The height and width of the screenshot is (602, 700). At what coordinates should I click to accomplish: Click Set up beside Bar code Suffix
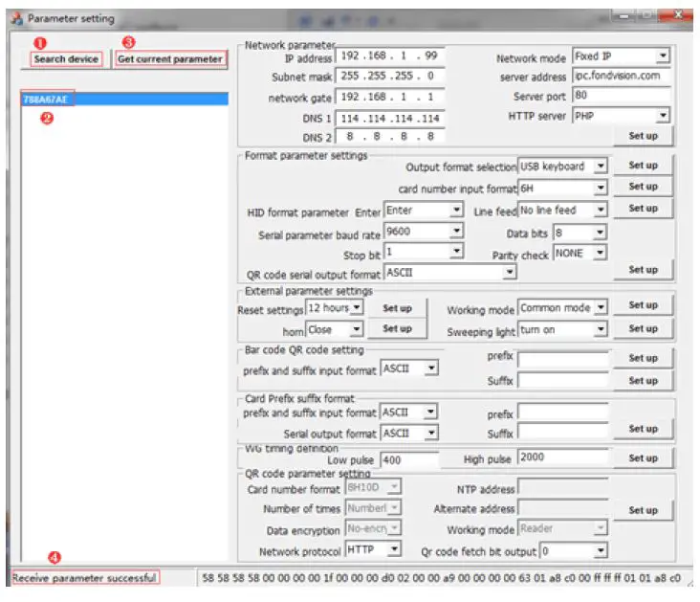tap(643, 381)
